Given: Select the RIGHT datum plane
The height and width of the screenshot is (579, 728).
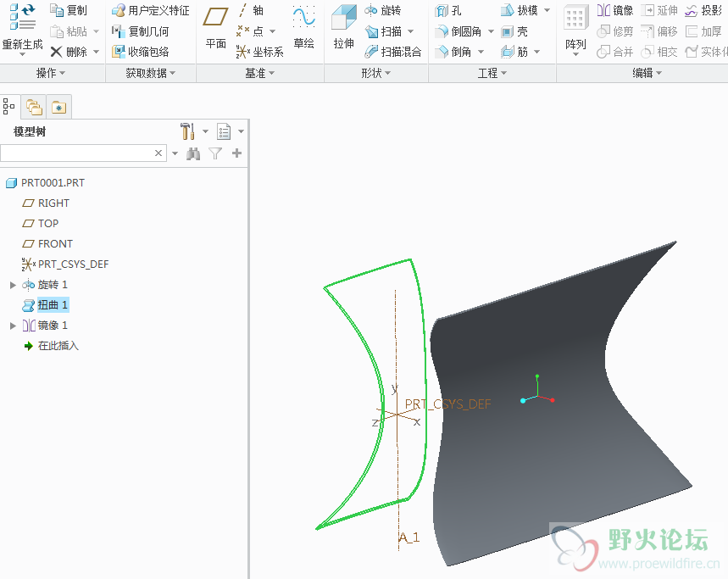Looking at the screenshot, I should tap(46, 203).
